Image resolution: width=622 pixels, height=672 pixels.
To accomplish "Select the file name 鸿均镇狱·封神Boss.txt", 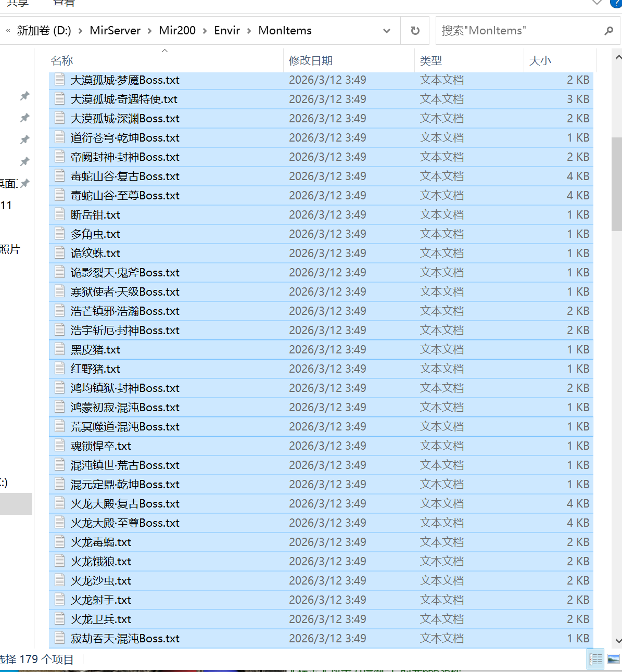I will coord(125,388).
